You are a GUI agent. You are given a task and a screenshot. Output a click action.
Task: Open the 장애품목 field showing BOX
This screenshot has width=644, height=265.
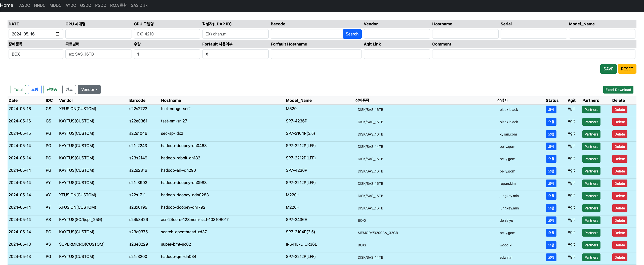tap(36, 54)
